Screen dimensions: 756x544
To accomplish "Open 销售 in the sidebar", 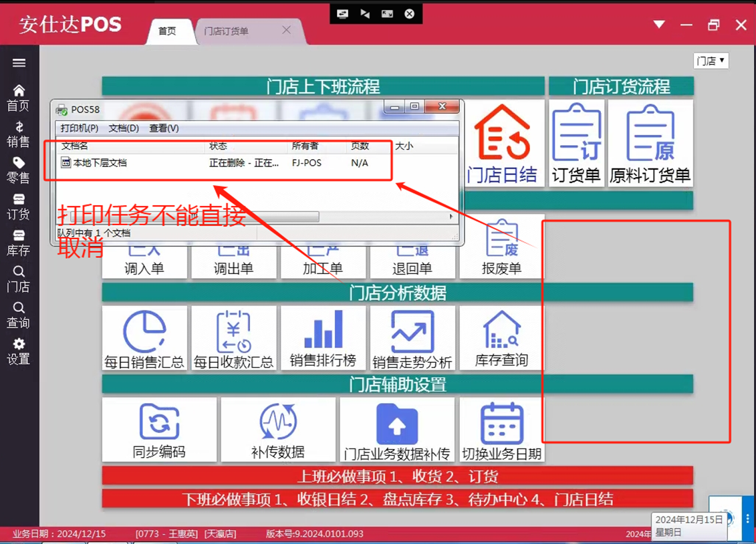I will click(19, 134).
